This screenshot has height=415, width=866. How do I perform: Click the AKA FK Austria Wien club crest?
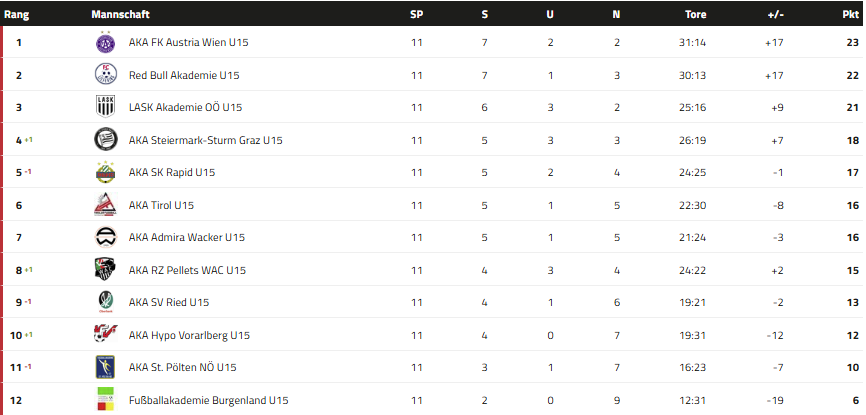point(105,43)
